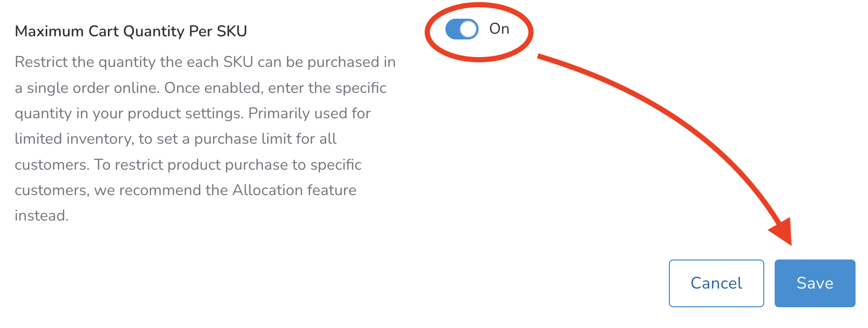Click the Maximum Cart Quantity Per SKU heading

[x=131, y=32]
